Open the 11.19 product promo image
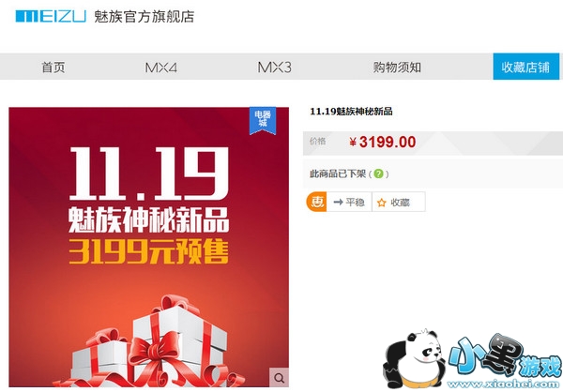 (148, 247)
